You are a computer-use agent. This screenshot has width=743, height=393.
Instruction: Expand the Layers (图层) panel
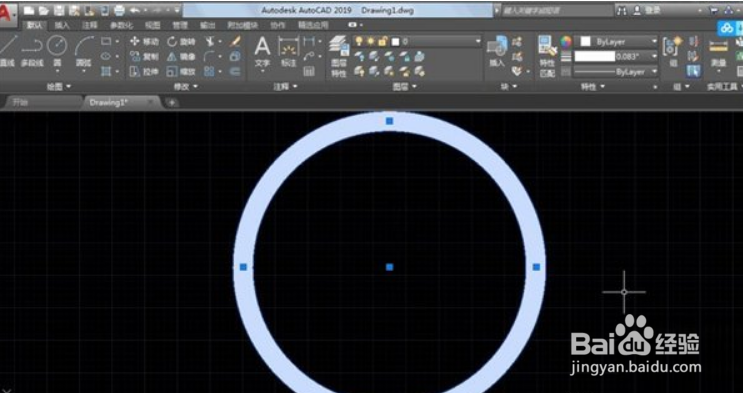click(405, 87)
